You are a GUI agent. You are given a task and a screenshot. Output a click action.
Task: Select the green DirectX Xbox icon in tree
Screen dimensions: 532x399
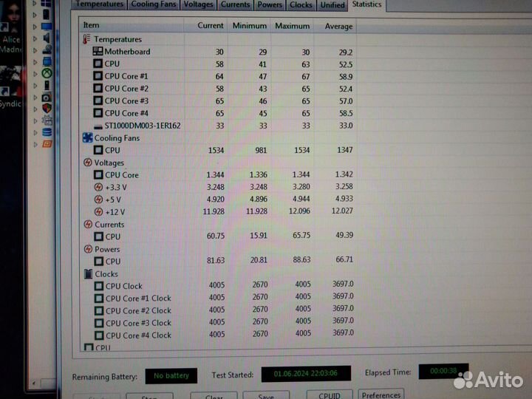pos(46,74)
